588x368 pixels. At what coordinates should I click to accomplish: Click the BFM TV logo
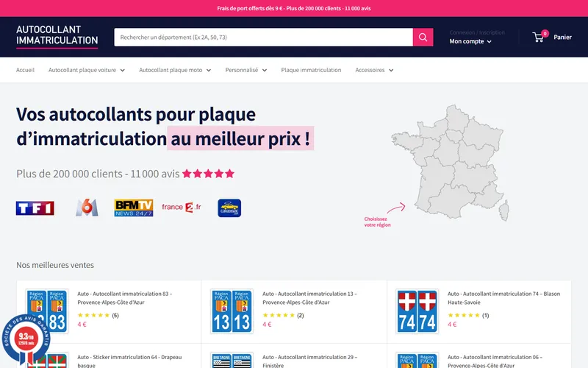134,208
